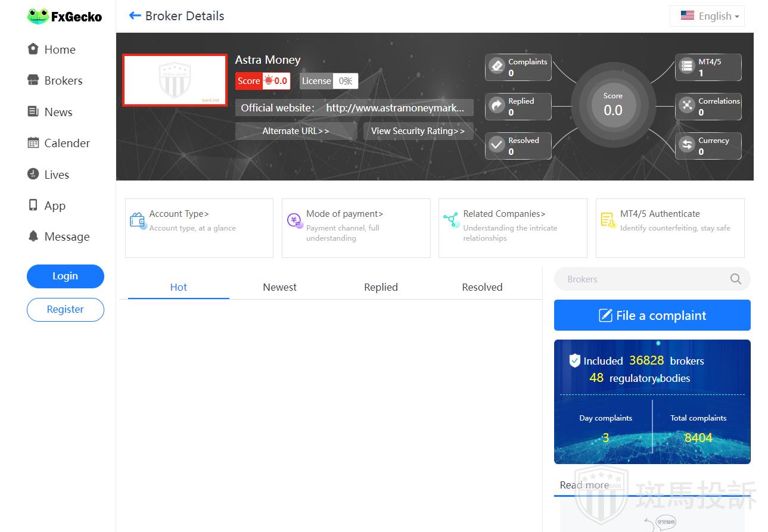Select the Resolved complaints tab
Viewport: 768px width, 532px height.
coord(482,287)
